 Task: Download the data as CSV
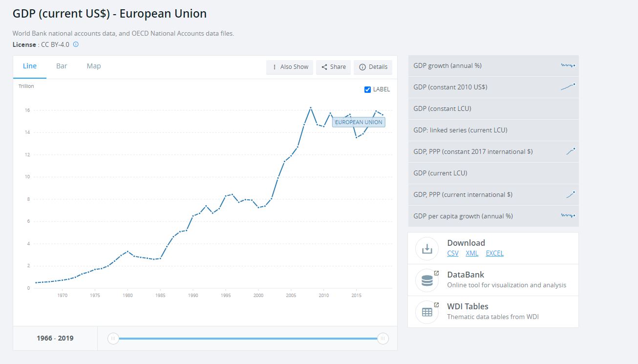point(453,253)
